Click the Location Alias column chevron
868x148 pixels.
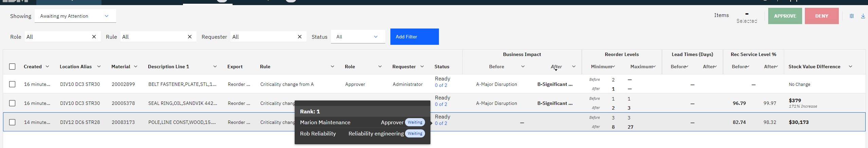[x=99, y=67]
